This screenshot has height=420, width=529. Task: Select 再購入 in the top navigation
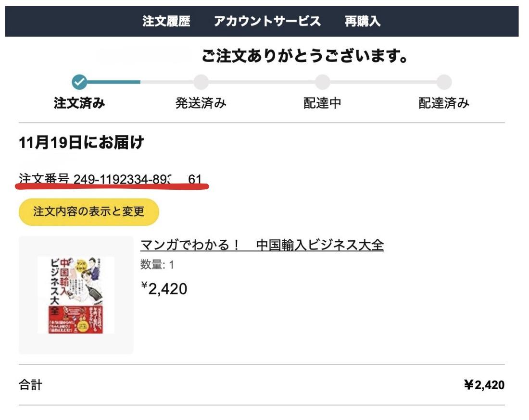[363, 21]
